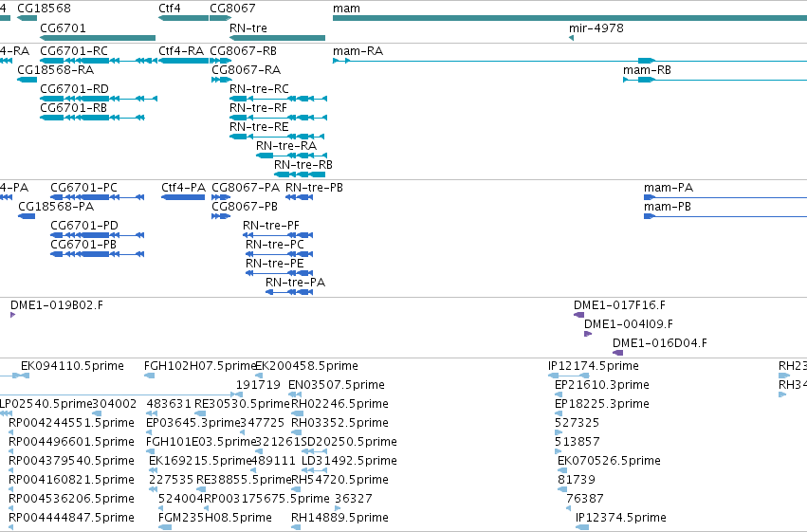
Task: Select the EP18225.3prime EST glyph
Action: pos(559,413)
